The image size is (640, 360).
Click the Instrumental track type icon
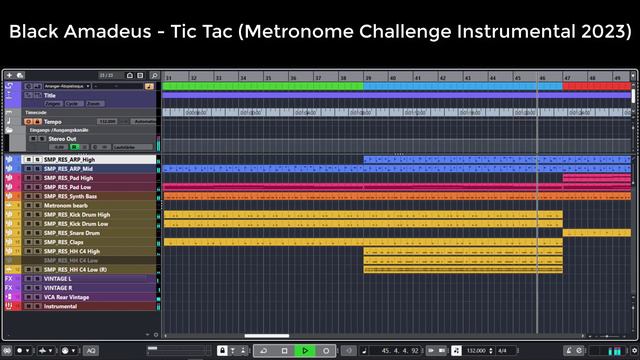pos(9,306)
